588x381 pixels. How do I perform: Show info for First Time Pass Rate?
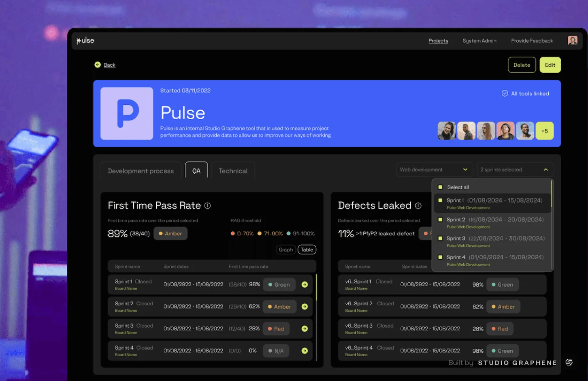pos(207,206)
